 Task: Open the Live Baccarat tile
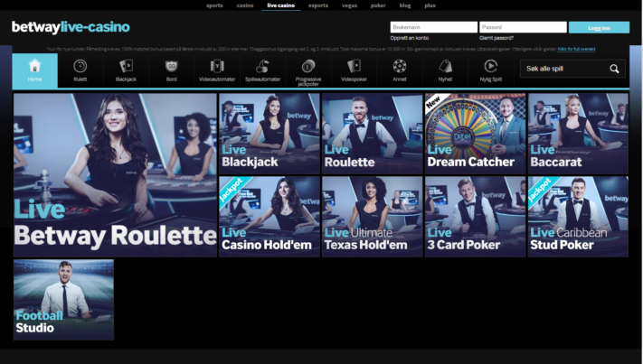pyautogui.click(x=578, y=134)
